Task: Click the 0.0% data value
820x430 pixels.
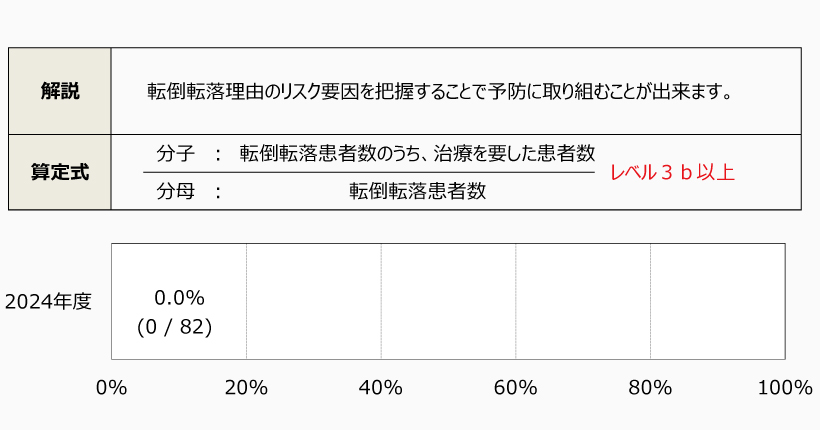Action: pyautogui.click(x=179, y=297)
